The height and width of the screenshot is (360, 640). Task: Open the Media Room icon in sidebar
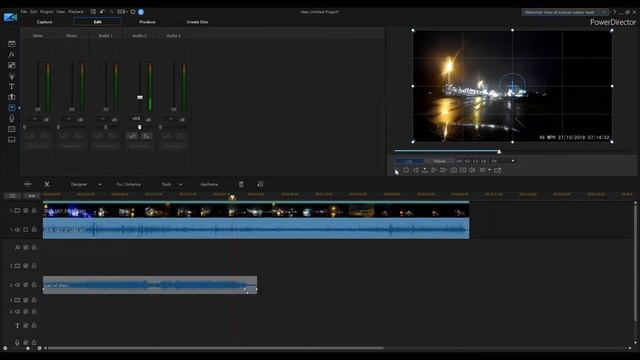11,44
